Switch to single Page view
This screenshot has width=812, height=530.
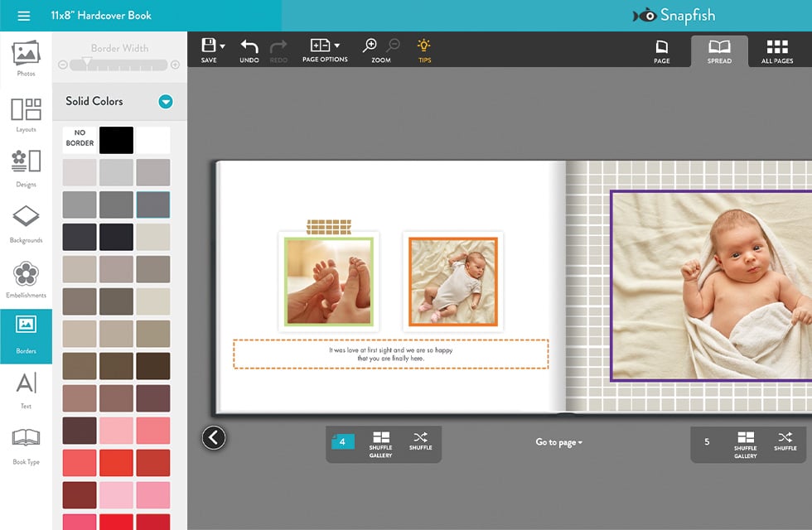click(662, 50)
